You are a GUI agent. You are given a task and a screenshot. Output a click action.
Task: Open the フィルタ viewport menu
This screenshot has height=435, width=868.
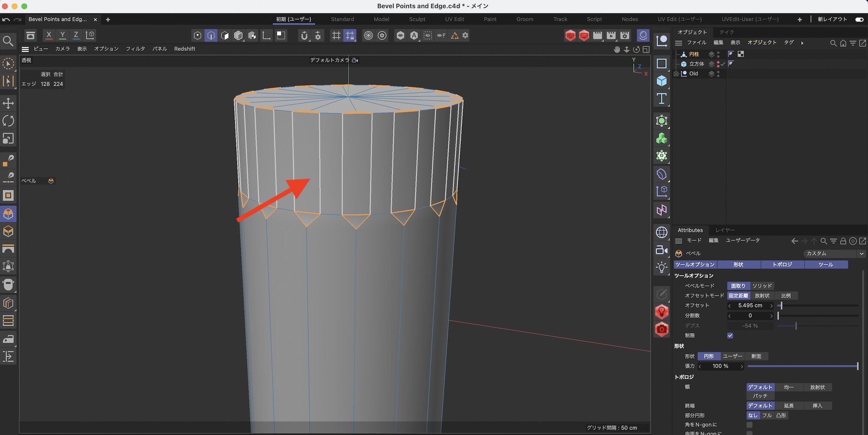pyautogui.click(x=135, y=49)
